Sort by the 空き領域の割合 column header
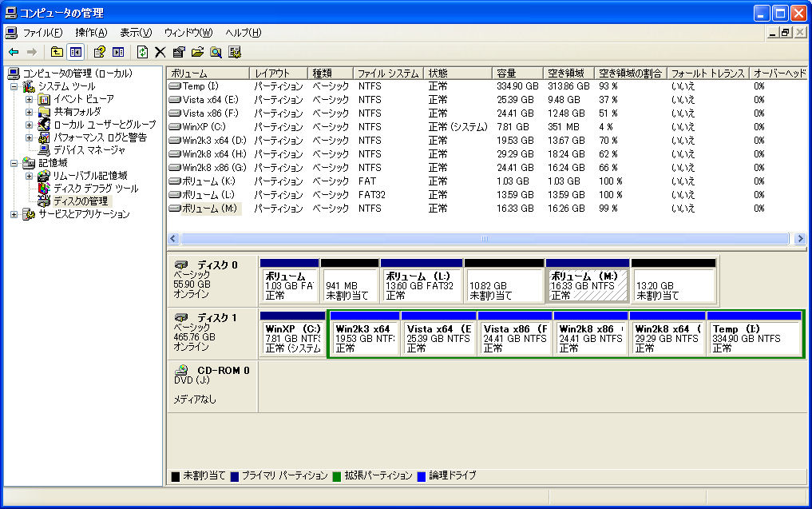 coord(630,74)
